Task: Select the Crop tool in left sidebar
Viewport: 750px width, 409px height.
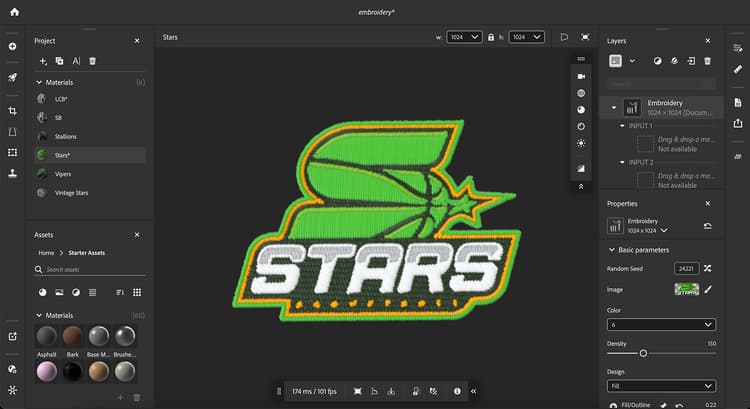Action: [12, 111]
